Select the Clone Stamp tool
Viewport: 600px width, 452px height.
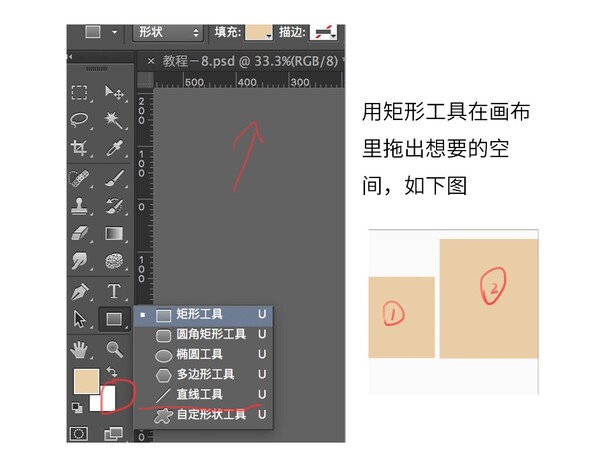(x=79, y=206)
